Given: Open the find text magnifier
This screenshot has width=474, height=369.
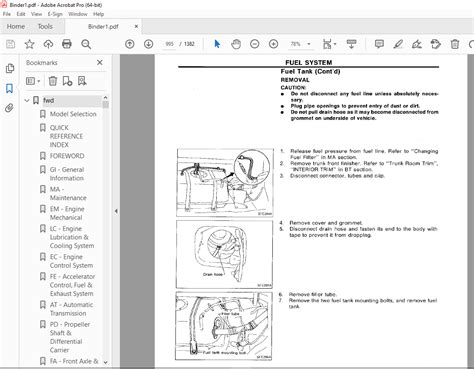Looking at the screenshot, I should (x=86, y=44).
